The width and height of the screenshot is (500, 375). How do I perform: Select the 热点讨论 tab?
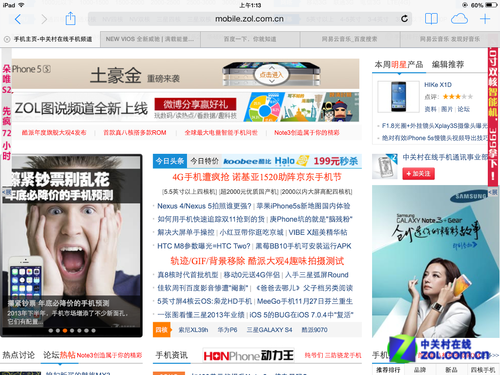19,355
